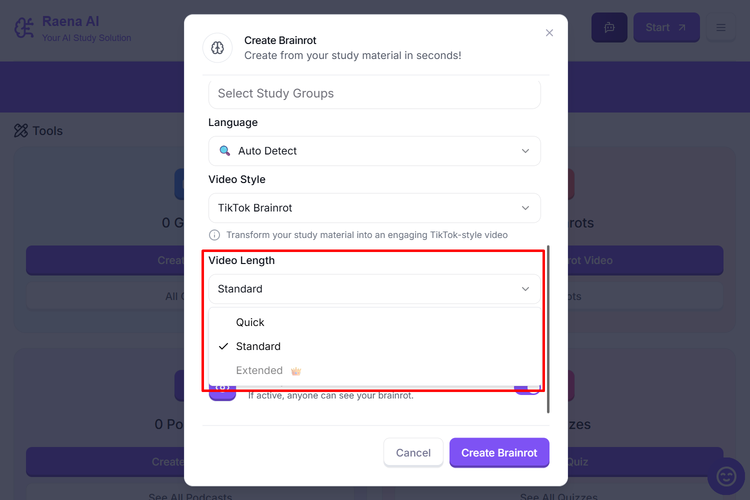Open the hamburger menu icon
The image size is (750, 500).
pos(720,28)
